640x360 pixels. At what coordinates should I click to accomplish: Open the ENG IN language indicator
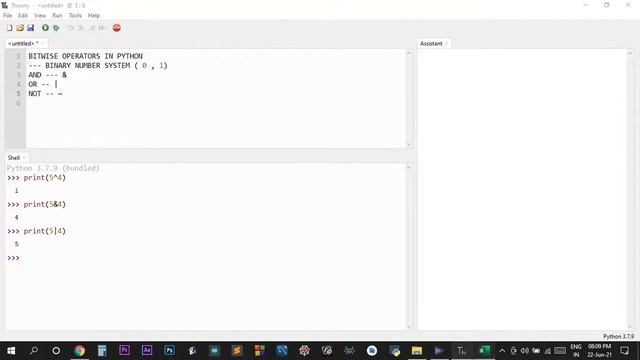click(x=576, y=351)
